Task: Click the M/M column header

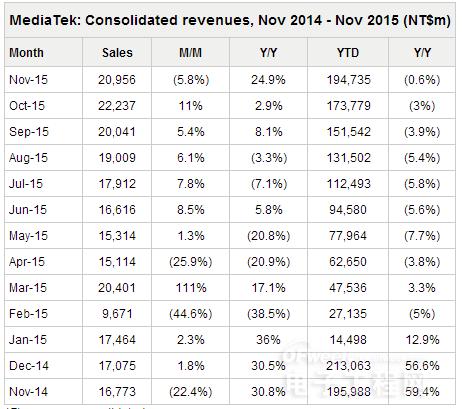Action: pyautogui.click(x=190, y=53)
